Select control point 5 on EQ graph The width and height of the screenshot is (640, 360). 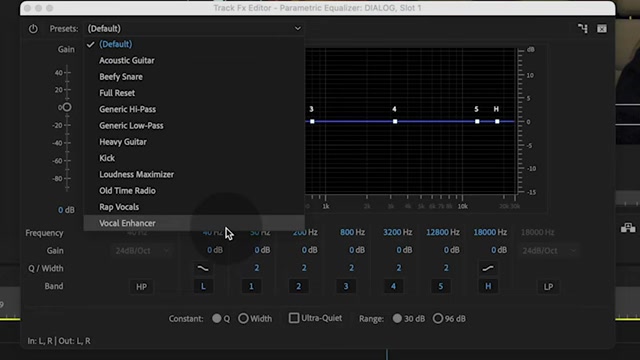477,122
